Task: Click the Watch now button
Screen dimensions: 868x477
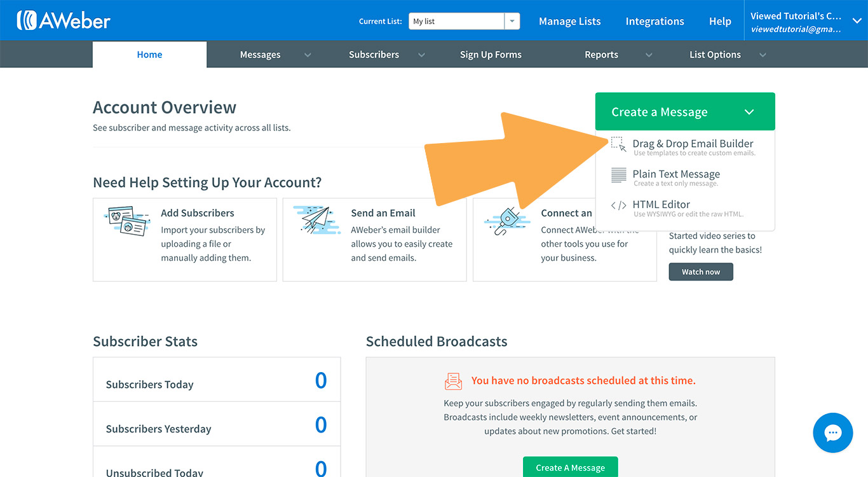Action: coord(701,272)
